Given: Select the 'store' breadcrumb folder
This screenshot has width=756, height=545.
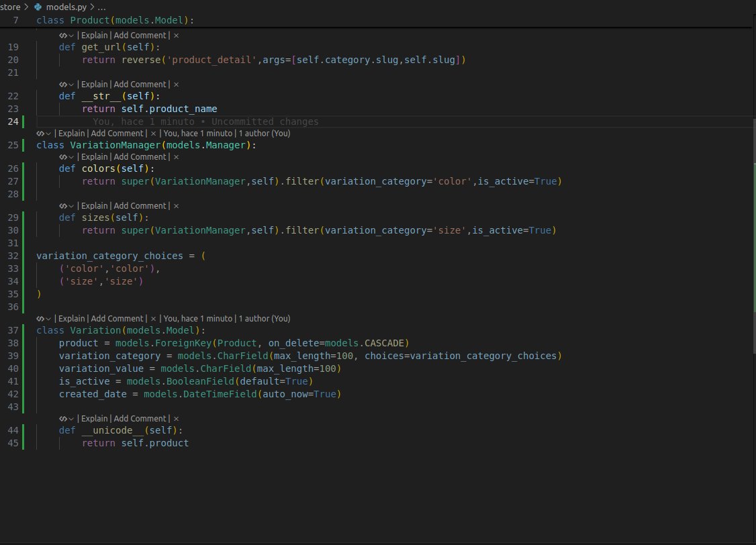Looking at the screenshot, I should (x=10, y=7).
